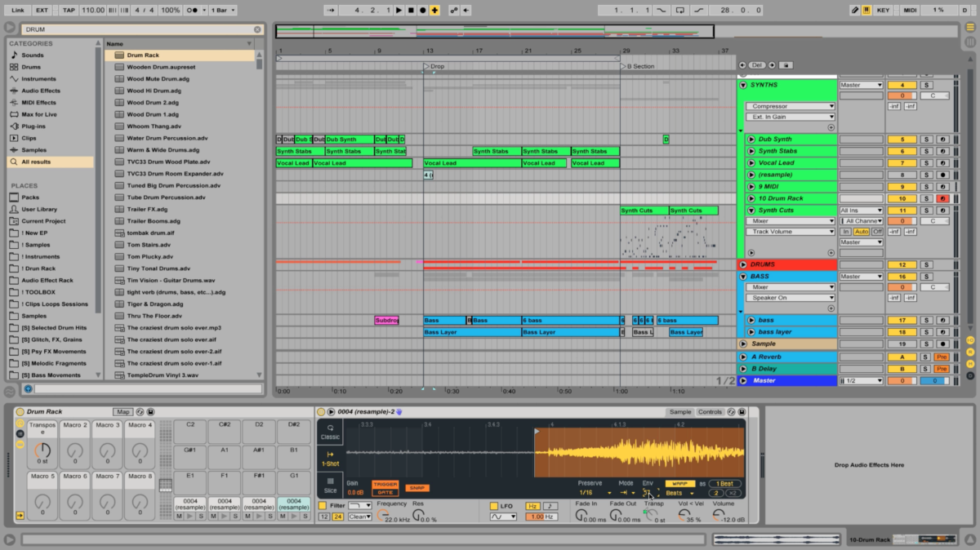Adjust the Simpler Volume knob

pos(717,514)
